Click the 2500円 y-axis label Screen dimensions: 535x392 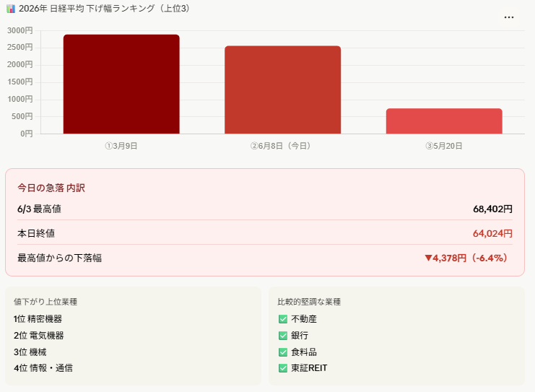[x=19, y=47]
